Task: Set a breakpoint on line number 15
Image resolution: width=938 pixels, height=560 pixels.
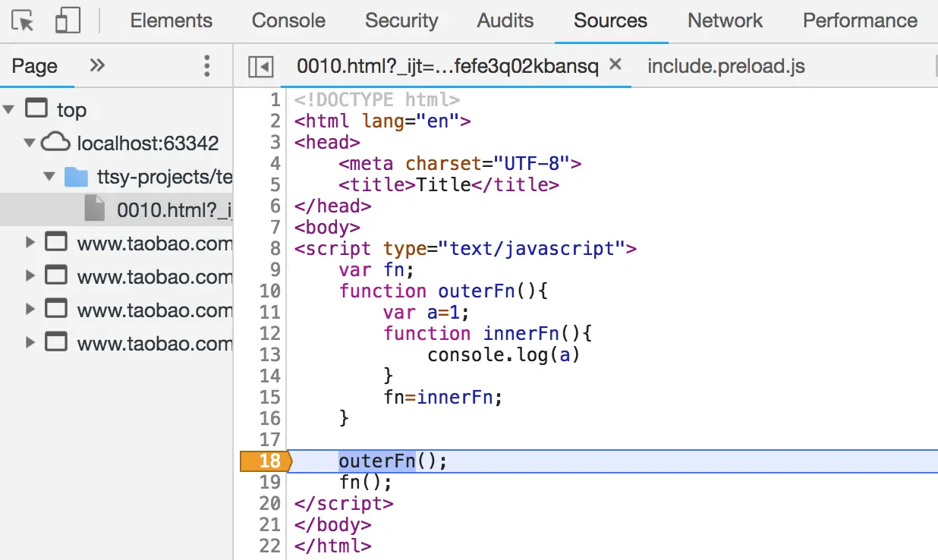Action: tap(269, 397)
